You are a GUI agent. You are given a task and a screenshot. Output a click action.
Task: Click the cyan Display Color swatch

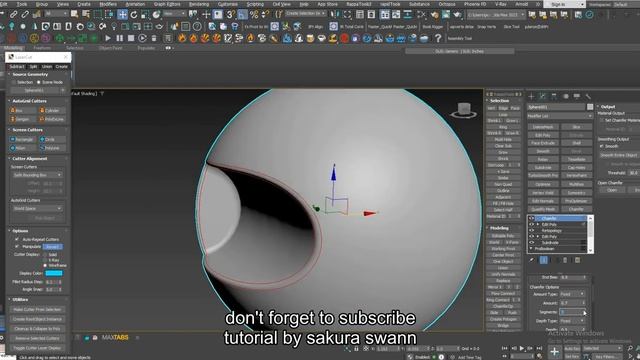tap(54, 273)
